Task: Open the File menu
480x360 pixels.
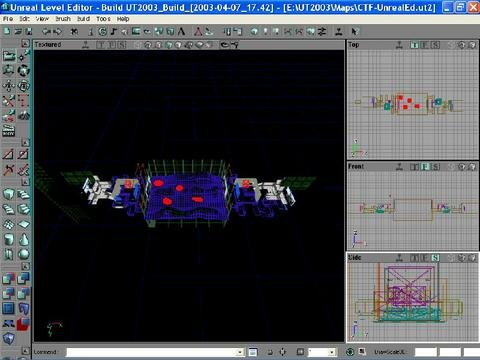Action: pos(8,19)
